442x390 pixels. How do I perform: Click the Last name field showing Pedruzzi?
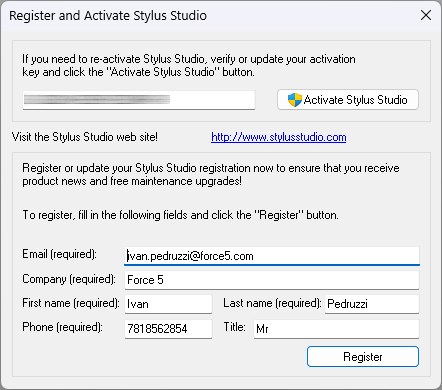pyautogui.click(x=372, y=304)
